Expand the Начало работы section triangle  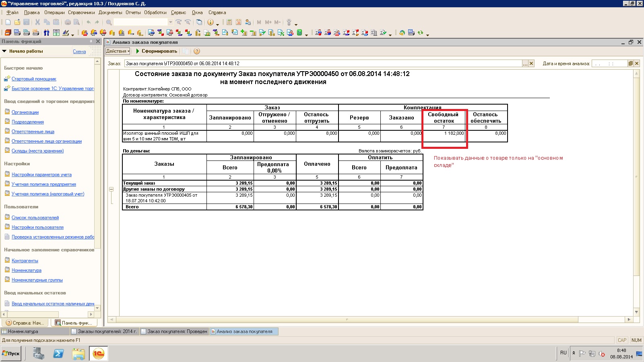4,51
